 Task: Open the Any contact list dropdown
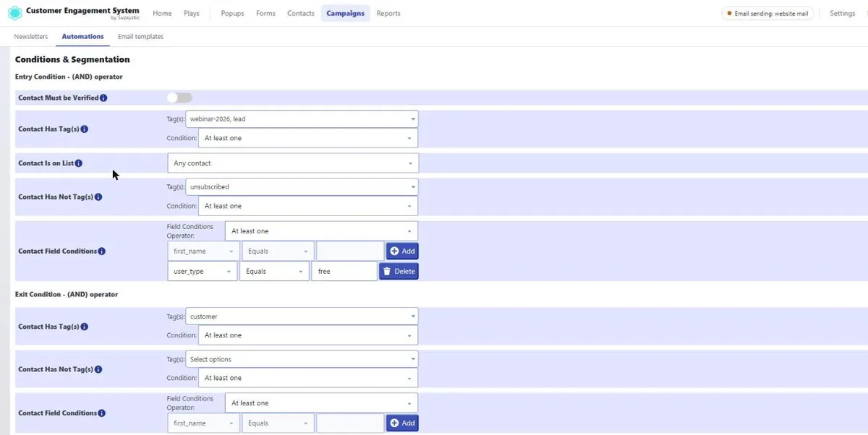[x=293, y=163]
